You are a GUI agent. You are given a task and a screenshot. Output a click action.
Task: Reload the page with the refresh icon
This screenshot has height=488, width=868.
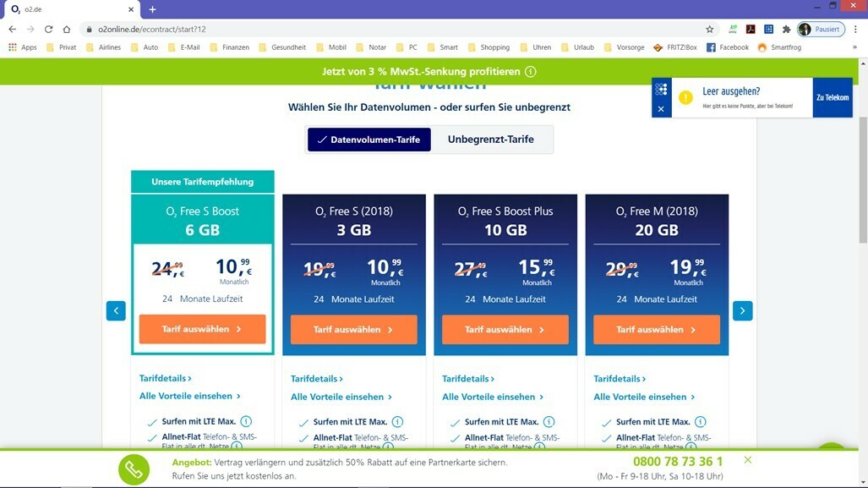(49, 30)
